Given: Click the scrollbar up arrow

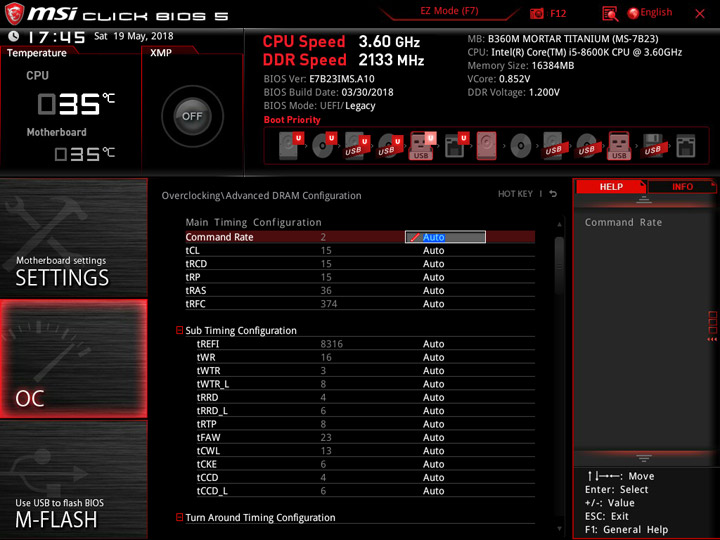Looking at the screenshot, I should [559, 225].
